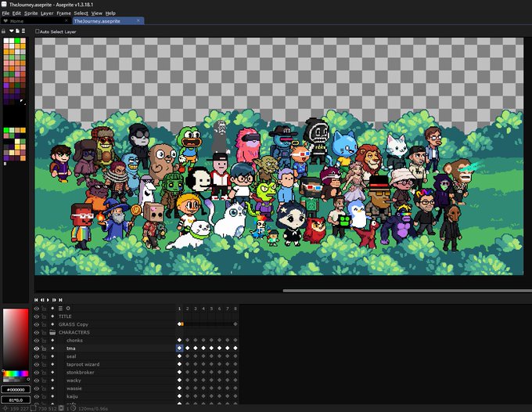The height and width of the screenshot is (412, 532).
Task: Toggle continuous cels on stonkbroker layer
Action: [x=52, y=373]
